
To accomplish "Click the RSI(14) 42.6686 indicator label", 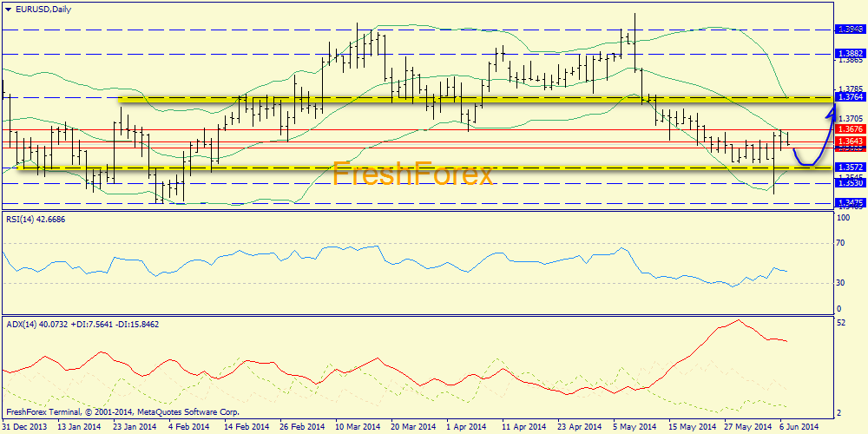I will coord(35,220).
